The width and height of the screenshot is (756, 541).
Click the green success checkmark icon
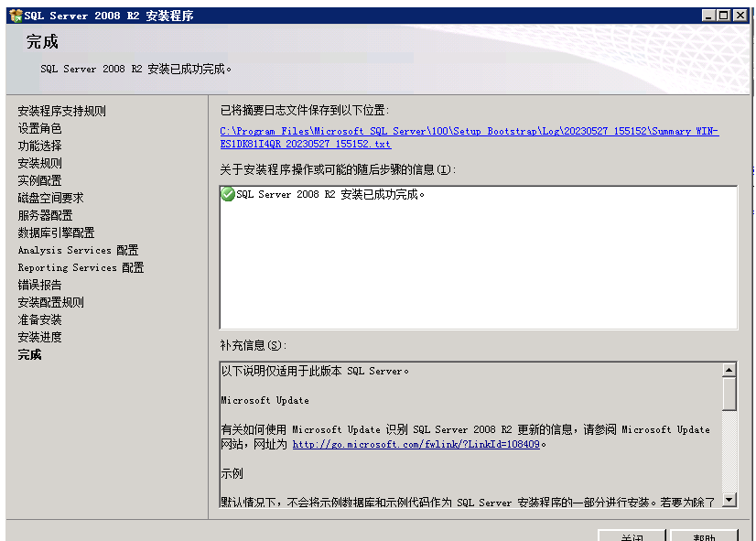pyautogui.click(x=228, y=194)
